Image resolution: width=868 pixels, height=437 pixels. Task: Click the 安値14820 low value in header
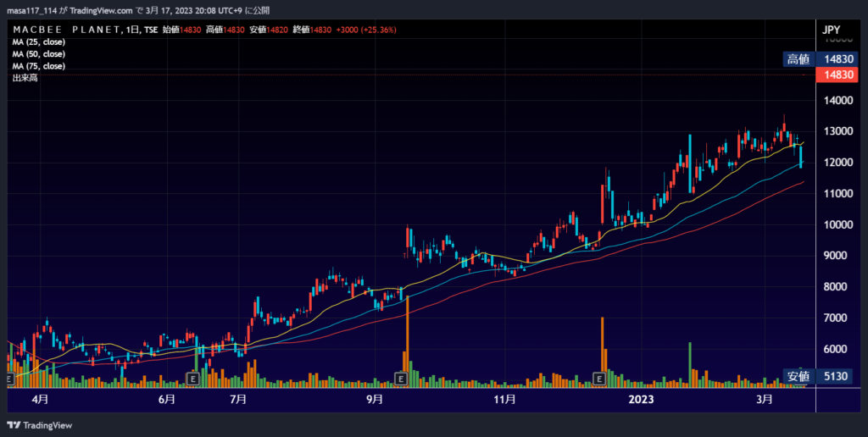pos(269,30)
